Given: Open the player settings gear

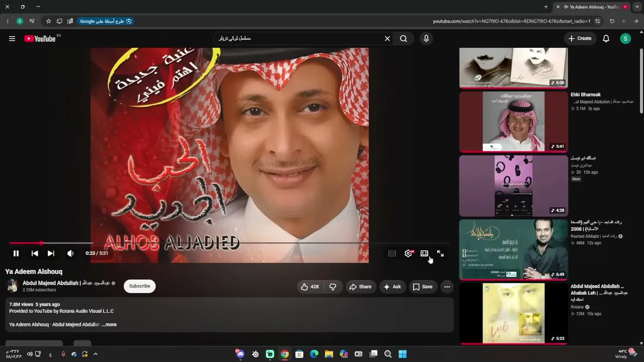Looking at the screenshot, I should coord(408,253).
